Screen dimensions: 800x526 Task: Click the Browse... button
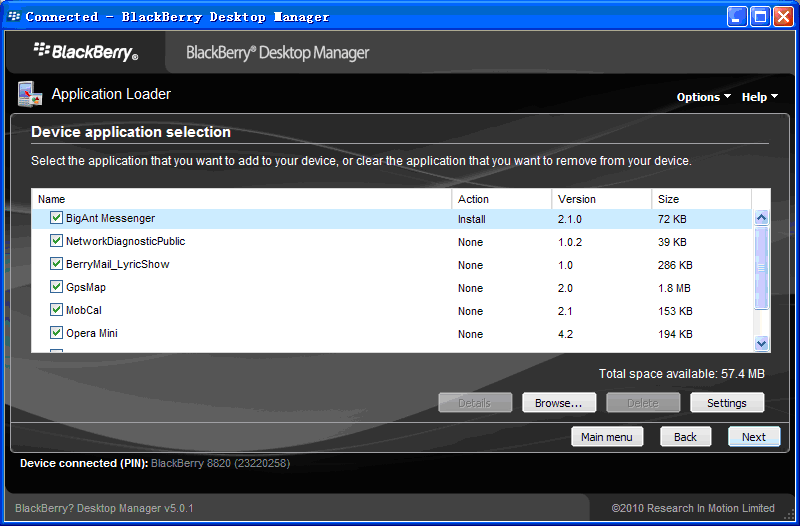tap(559, 403)
